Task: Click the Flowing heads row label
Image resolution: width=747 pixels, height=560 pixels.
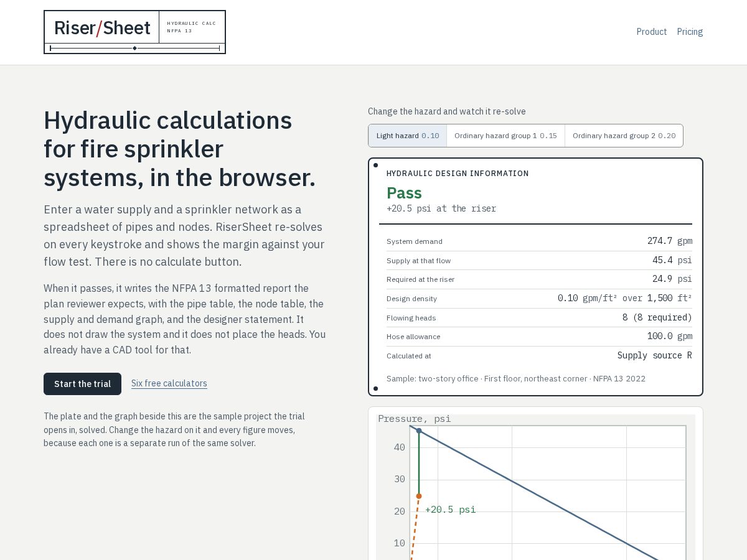Action: [411, 318]
